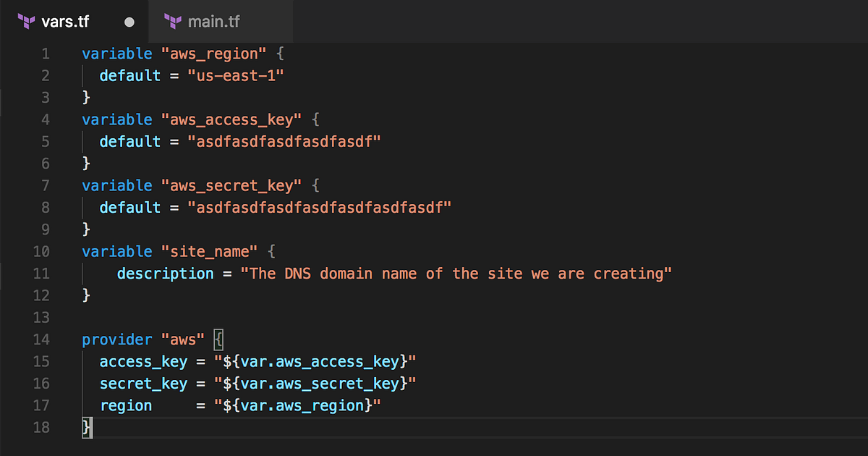Viewport: 868px width, 456px height.
Task: Select the provider aws keyword on line 14
Action: pos(117,339)
